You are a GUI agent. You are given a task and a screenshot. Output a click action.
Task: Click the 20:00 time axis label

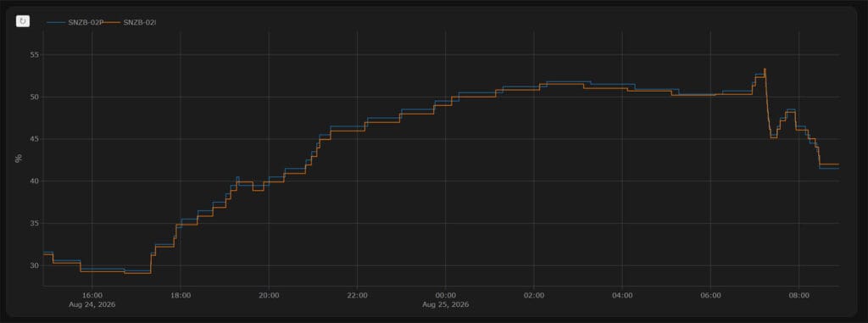[269, 295]
